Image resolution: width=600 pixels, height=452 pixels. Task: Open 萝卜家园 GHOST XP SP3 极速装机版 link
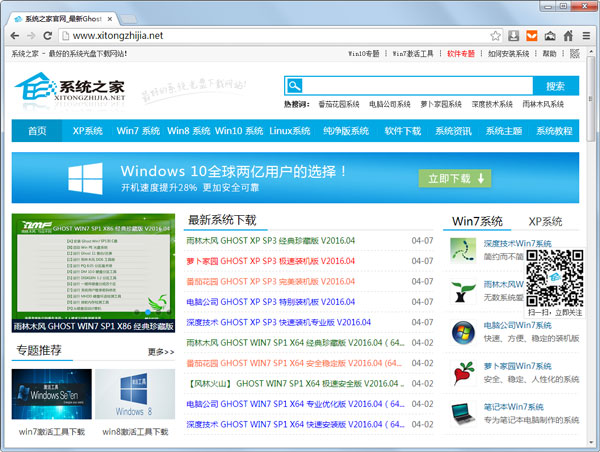pos(271,261)
